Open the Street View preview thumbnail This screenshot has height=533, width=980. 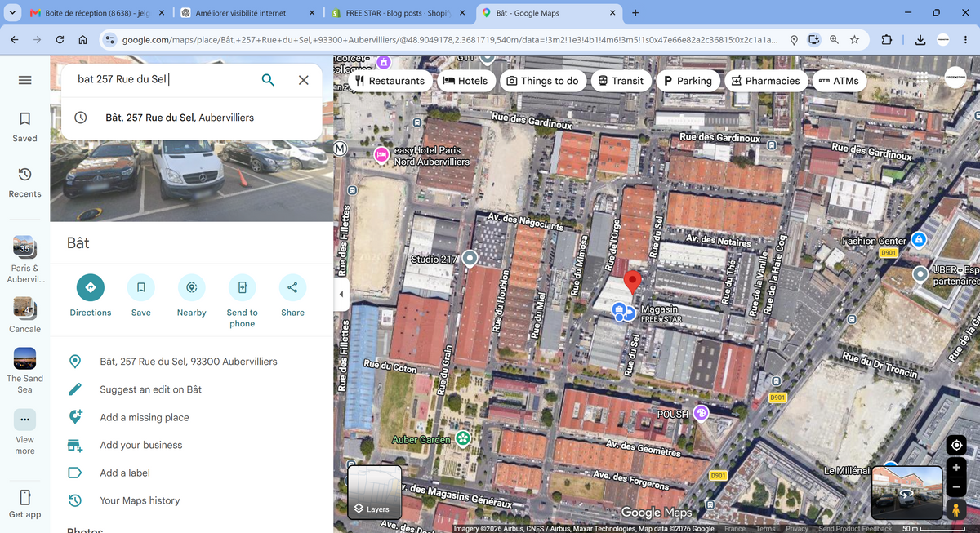(x=906, y=492)
